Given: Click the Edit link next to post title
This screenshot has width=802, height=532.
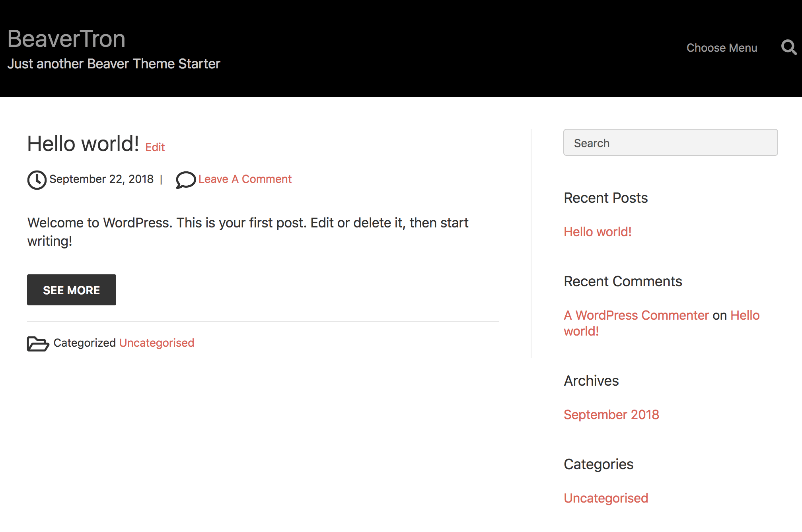Looking at the screenshot, I should 155,148.
